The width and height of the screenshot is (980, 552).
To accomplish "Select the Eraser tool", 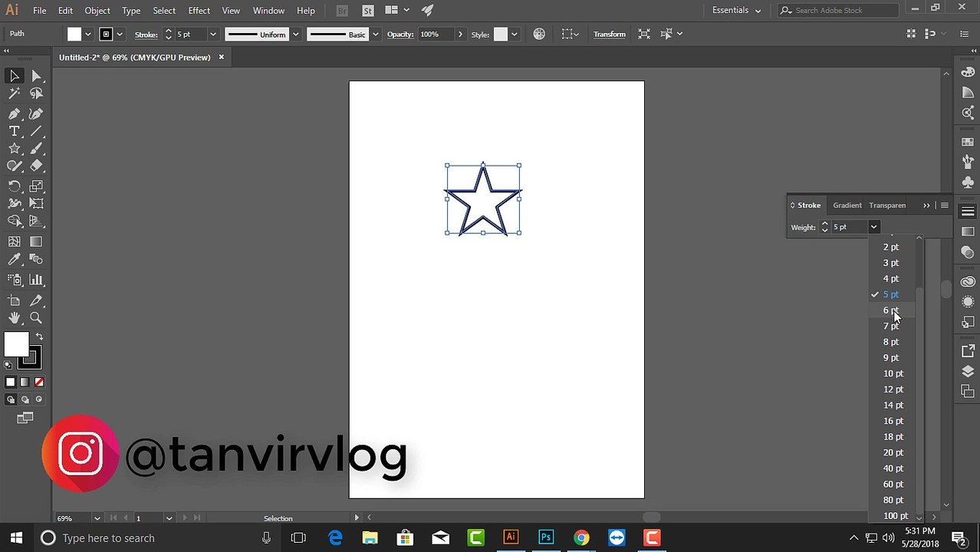I will pos(36,166).
